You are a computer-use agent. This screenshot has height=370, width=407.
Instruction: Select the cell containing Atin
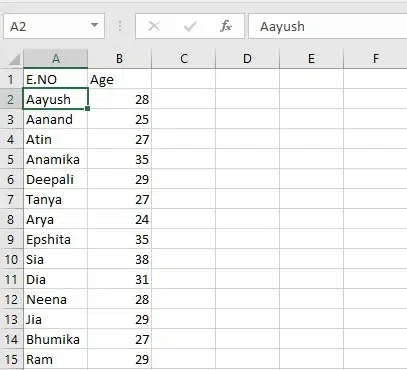[56, 139]
